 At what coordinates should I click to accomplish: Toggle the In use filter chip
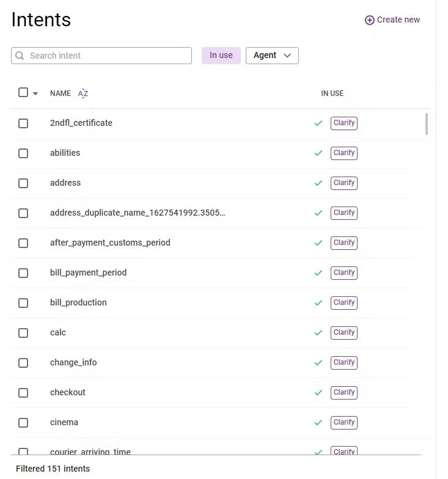pos(221,56)
